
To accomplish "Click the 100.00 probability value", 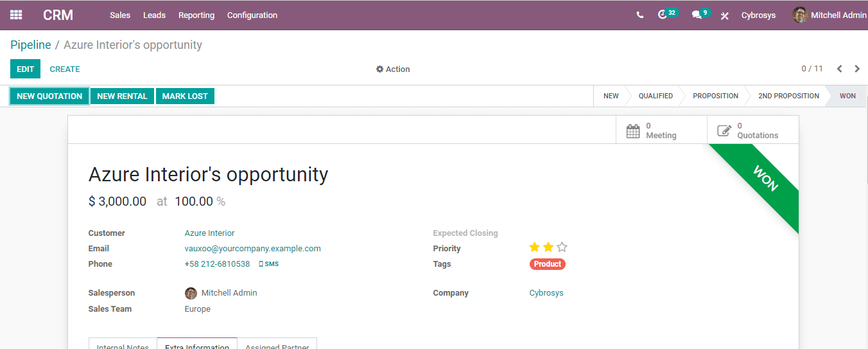I will (x=194, y=201).
